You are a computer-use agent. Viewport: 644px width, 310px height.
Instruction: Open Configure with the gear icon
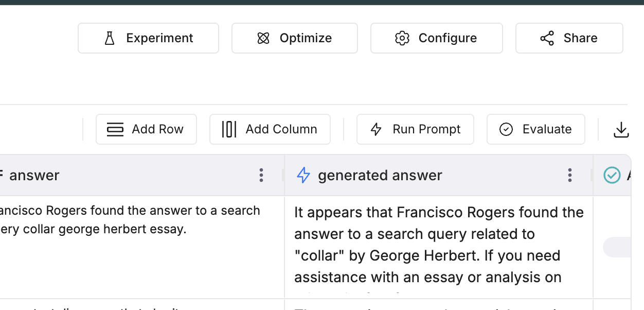(436, 38)
